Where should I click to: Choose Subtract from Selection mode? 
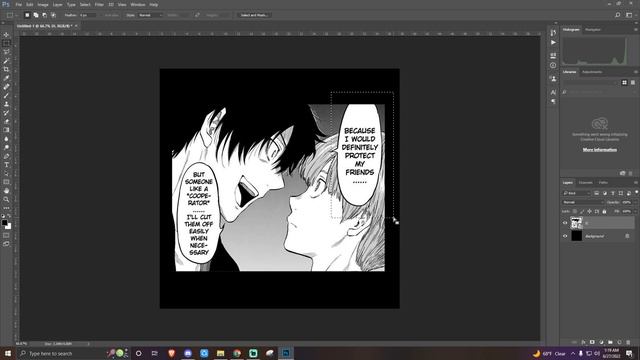44,15
